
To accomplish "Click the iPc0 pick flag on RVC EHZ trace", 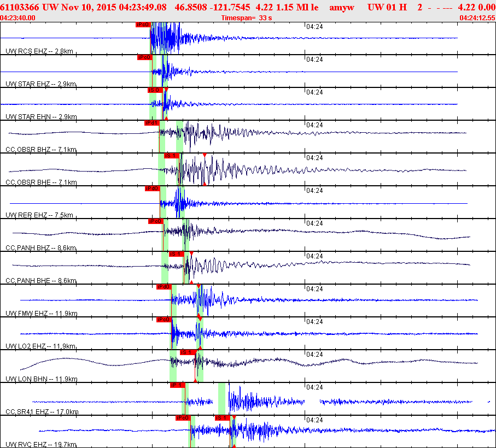I will click(x=183, y=418).
